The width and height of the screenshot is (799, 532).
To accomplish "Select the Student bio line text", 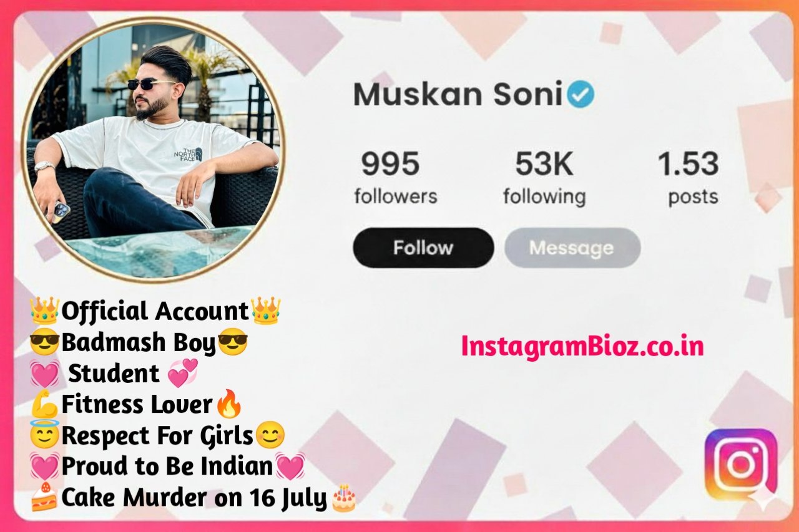I will [x=114, y=374].
